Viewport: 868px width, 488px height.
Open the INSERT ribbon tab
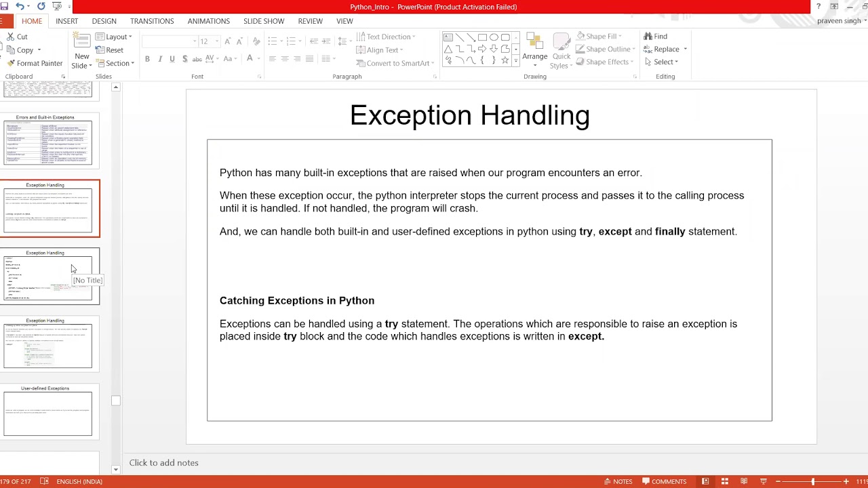click(x=66, y=21)
